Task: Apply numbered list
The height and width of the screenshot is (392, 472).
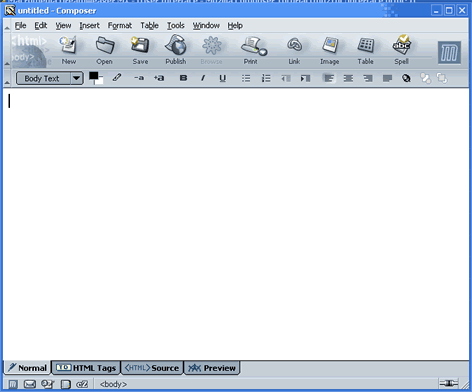Action: pyautogui.click(x=266, y=78)
